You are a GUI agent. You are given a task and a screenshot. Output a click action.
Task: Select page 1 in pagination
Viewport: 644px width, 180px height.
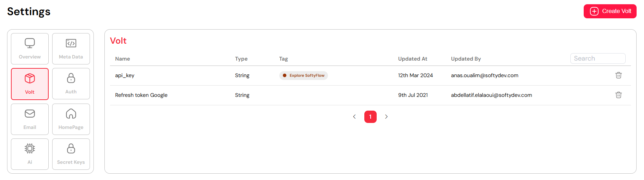coord(370,117)
